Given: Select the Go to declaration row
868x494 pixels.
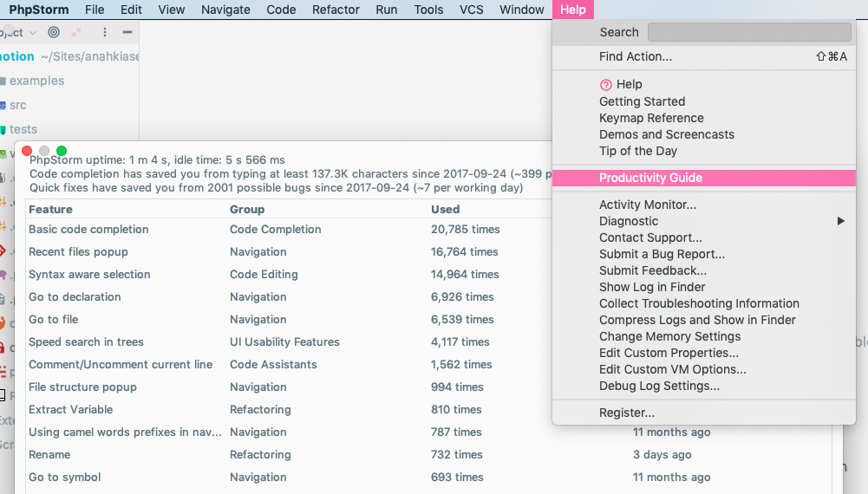Looking at the screenshot, I should coord(289,297).
